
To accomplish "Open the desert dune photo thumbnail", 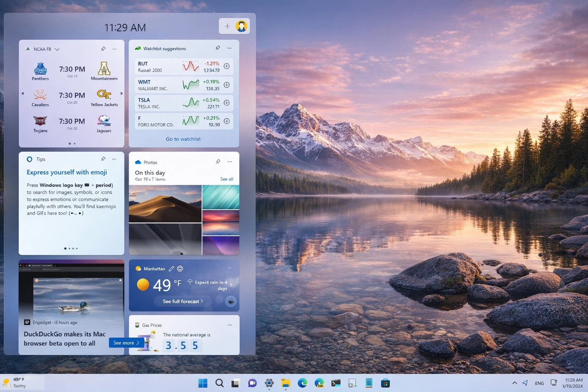I will tap(165, 204).
